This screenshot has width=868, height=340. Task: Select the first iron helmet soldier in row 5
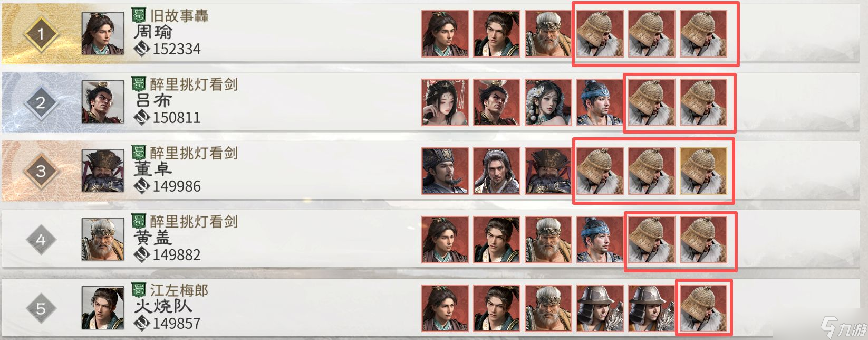tap(600, 308)
